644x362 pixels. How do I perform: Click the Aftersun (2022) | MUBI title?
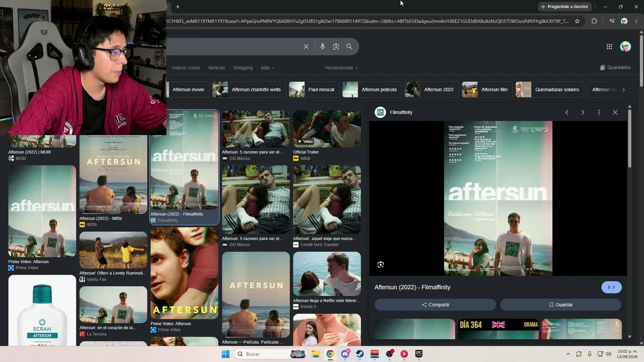click(30, 152)
